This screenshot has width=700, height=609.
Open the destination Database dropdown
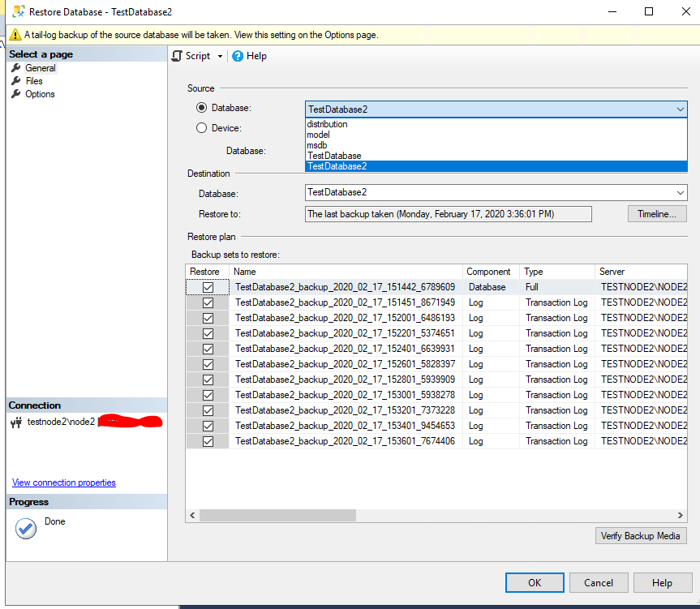tap(680, 192)
